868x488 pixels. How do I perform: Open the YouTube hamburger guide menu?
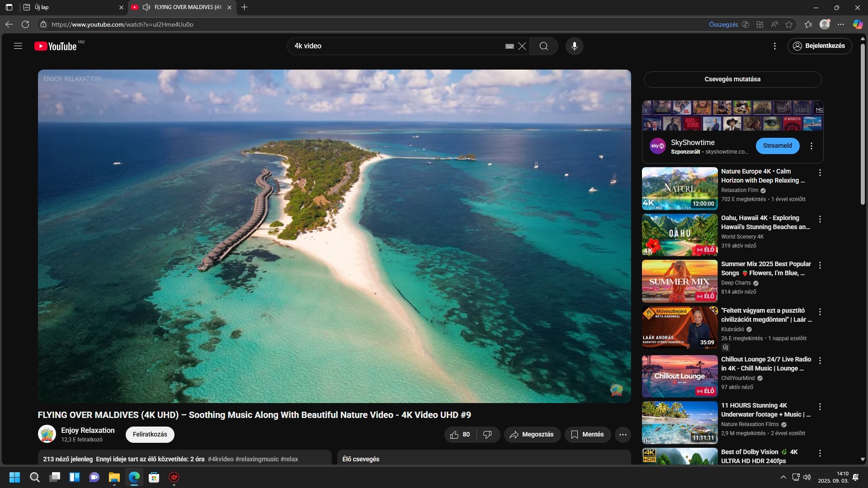18,46
